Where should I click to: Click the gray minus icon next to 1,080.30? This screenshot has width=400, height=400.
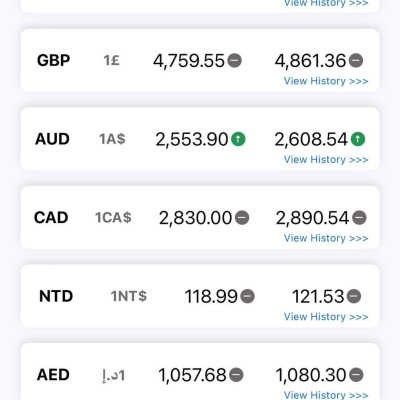pos(356,375)
